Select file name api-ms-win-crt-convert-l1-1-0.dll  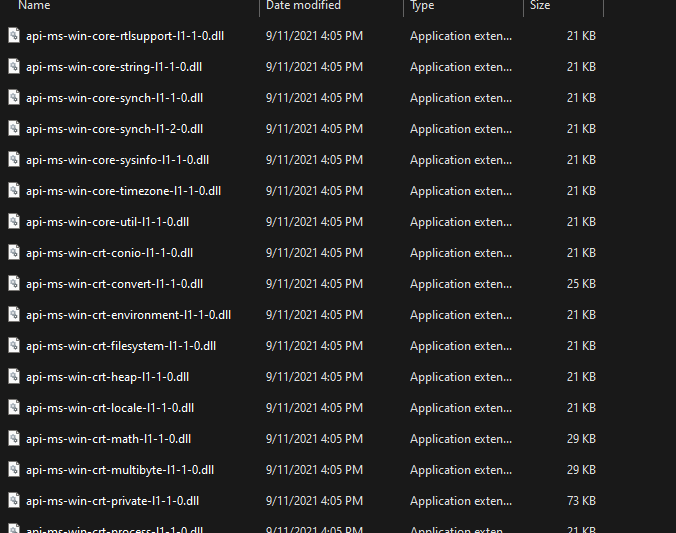(x=114, y=284)
